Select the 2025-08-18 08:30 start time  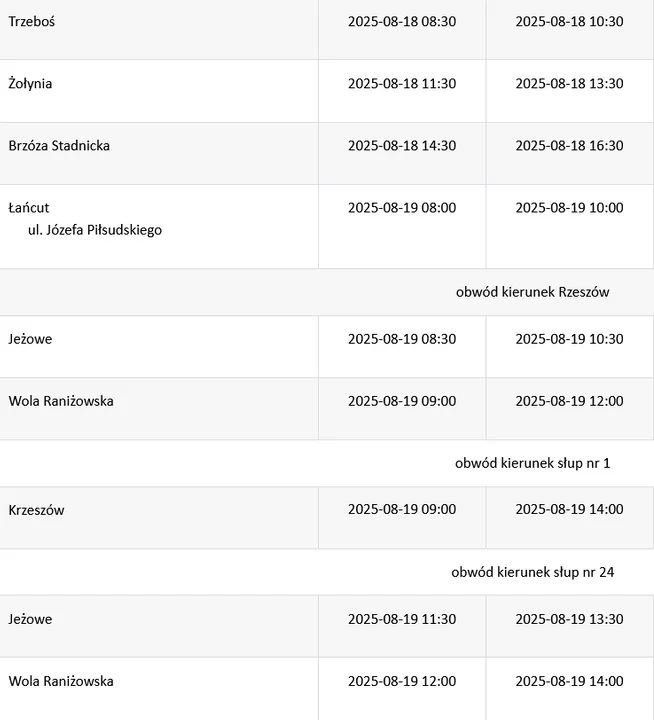[402, 22]
